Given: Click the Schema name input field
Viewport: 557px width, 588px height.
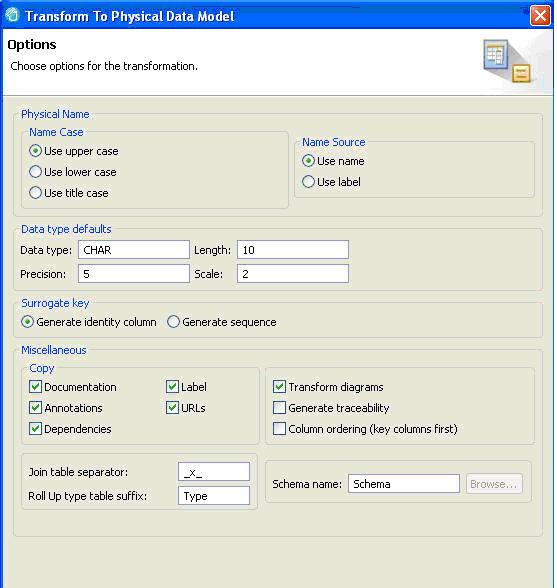Looking at the screenshot, I should coord(404,484).
